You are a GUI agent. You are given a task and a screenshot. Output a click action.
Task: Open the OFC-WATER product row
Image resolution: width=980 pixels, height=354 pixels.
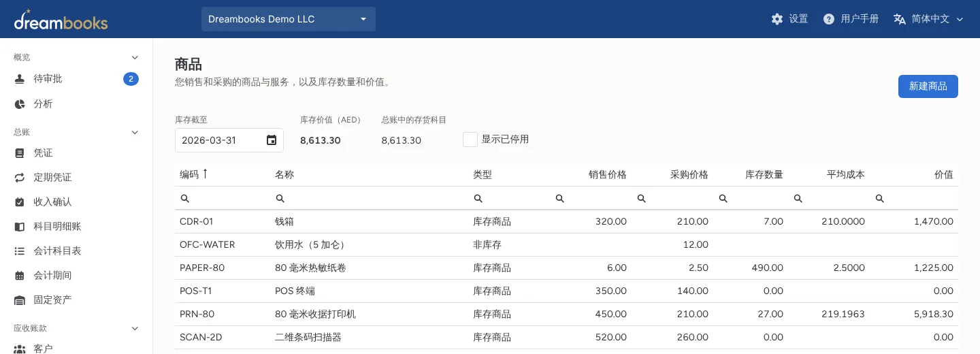click(566, 245)
